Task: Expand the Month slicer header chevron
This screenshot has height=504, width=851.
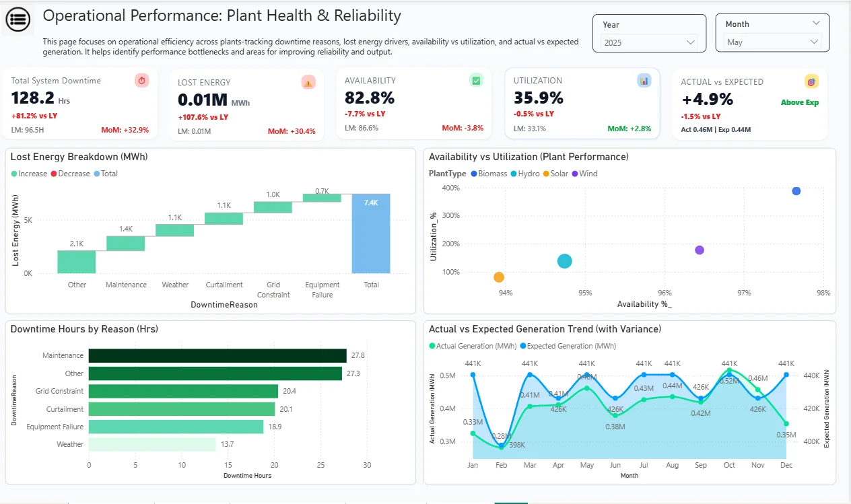Action: click(816, 24)
